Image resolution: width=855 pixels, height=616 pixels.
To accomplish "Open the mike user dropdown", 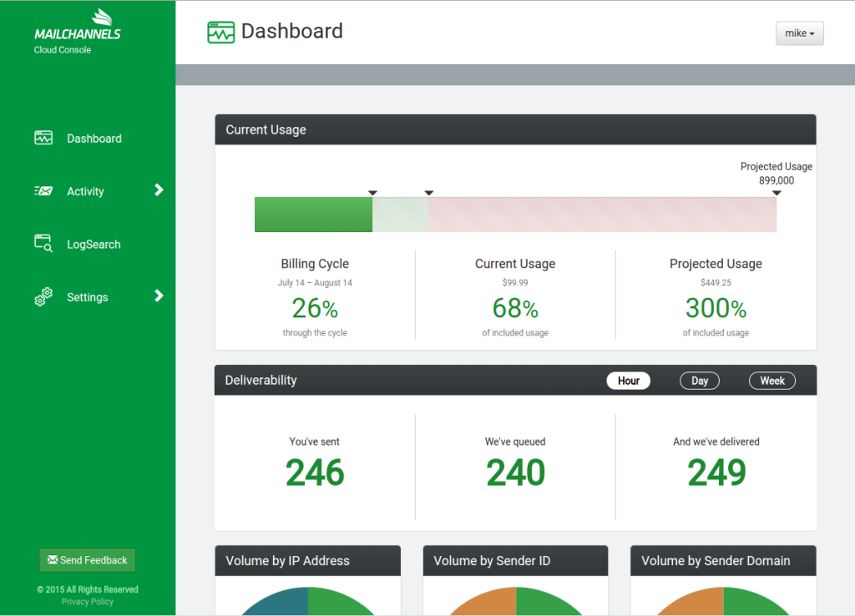I will click(x=799, y=33).
